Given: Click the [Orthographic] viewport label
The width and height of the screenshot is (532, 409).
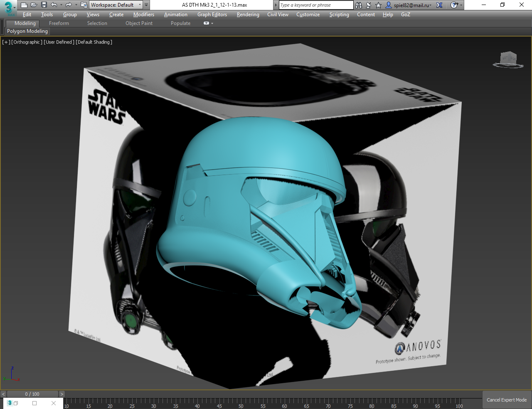Looking at the screenshot, I should [x=27, y=42].
